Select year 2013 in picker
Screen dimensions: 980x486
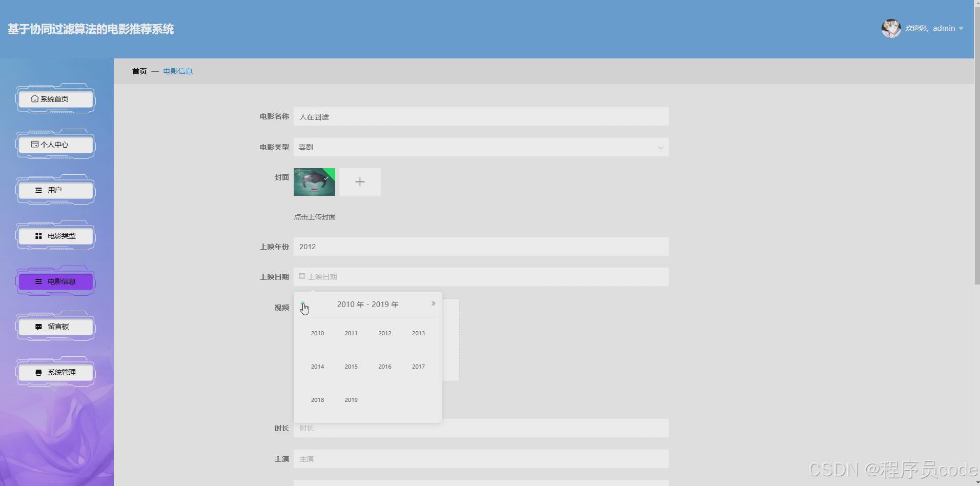coord(418,333)
